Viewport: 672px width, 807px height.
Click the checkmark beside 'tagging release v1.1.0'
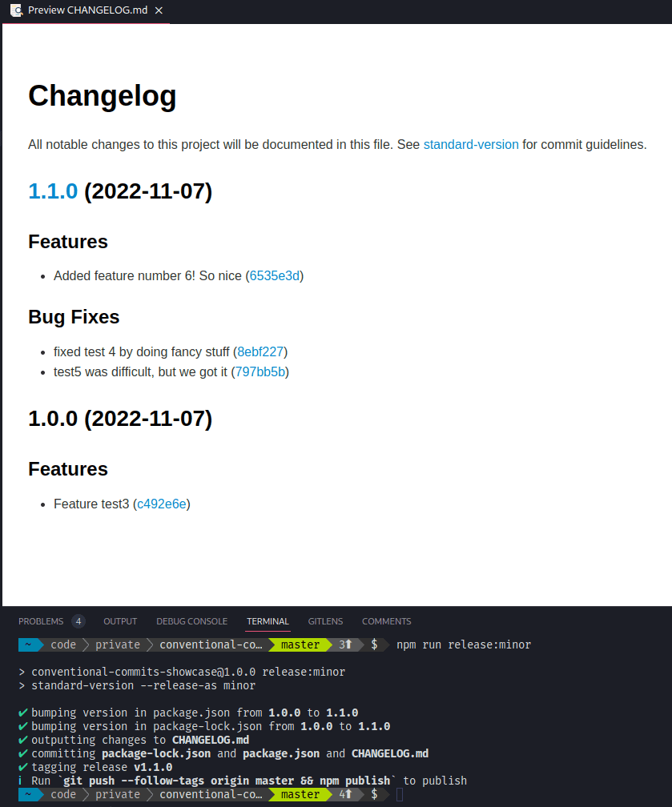click(x=22, y=767)
